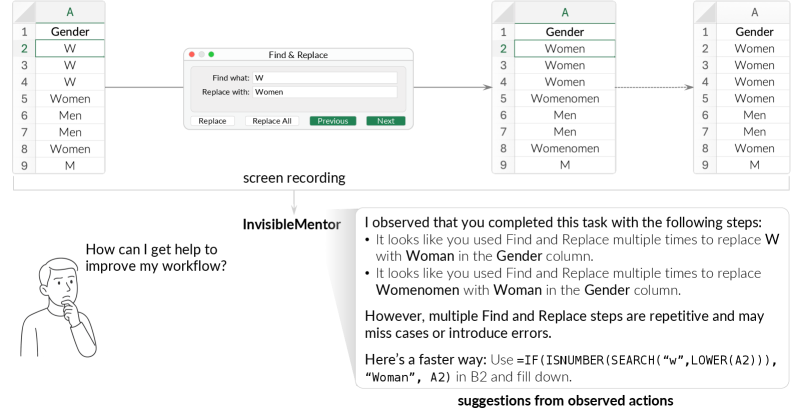Click the Replace button in the dialog

click(x=212, y=121)
